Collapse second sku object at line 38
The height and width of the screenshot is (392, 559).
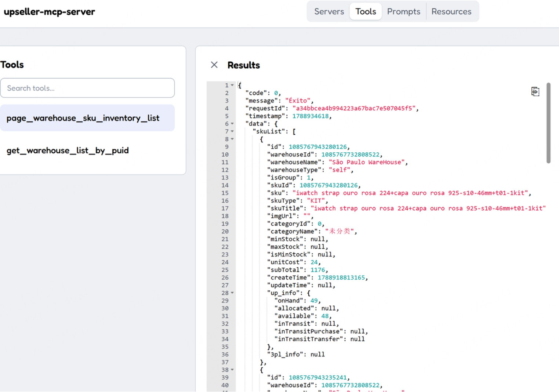point(232,370)
